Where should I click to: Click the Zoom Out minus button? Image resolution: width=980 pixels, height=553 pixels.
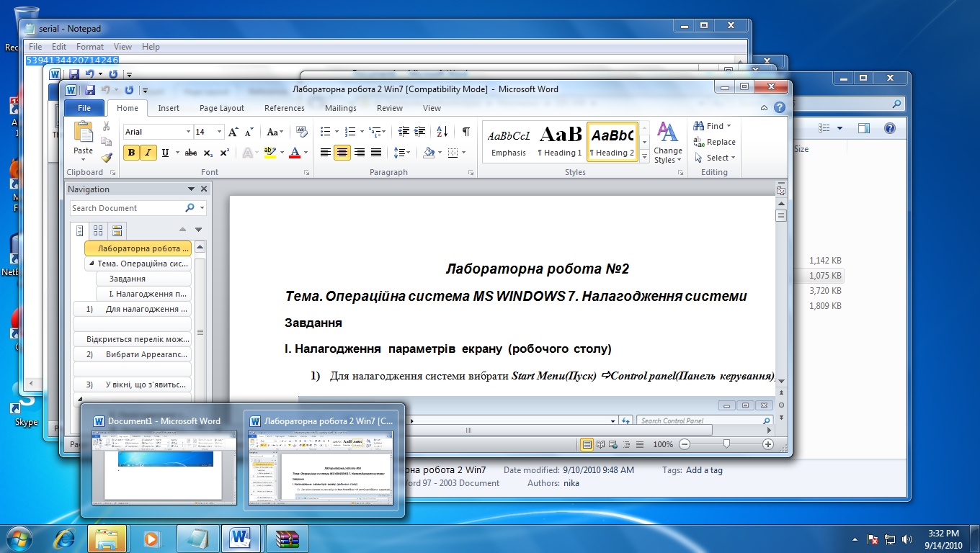[x=685, y=445]
